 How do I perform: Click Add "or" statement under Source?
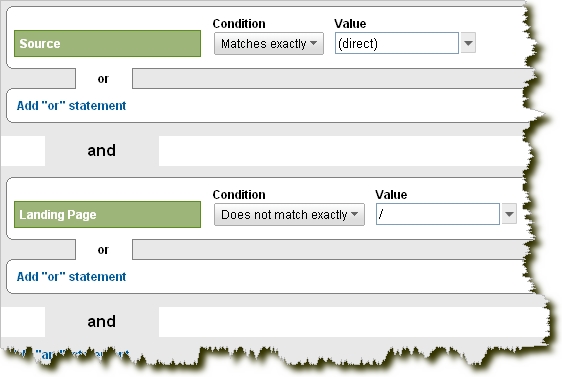[71, 106]
